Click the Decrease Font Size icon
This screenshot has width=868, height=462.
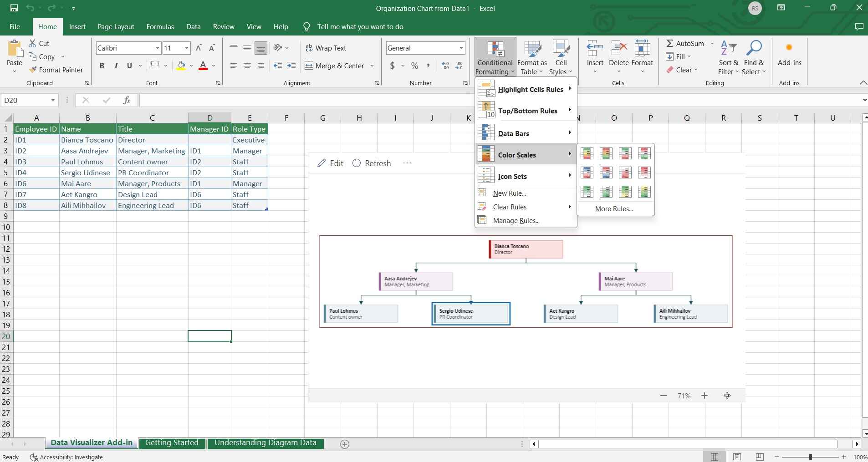coord(212,48)
